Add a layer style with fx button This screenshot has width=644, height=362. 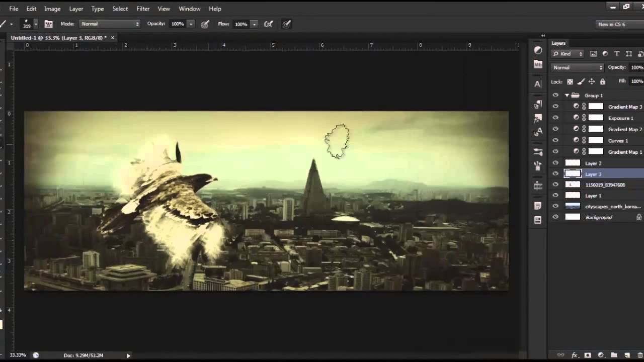coord(575,355)
